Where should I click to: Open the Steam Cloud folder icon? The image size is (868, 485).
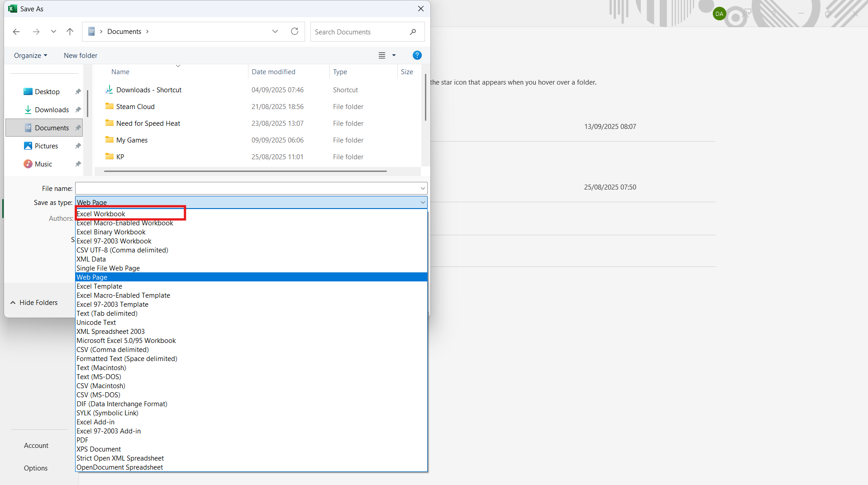(x=110, y=106)
